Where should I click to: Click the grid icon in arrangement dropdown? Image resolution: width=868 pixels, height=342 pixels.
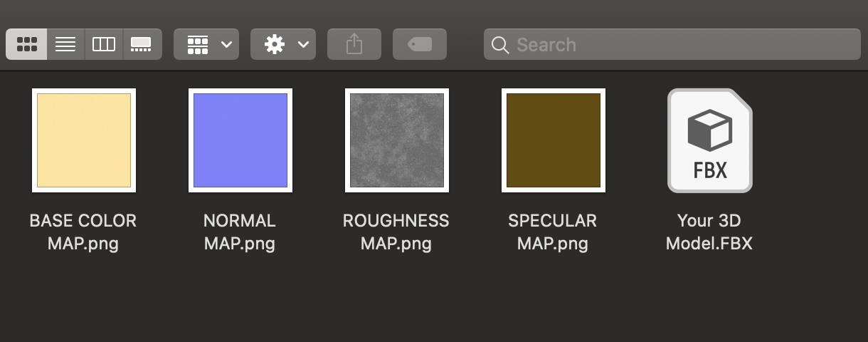click(x=197, y=44)
